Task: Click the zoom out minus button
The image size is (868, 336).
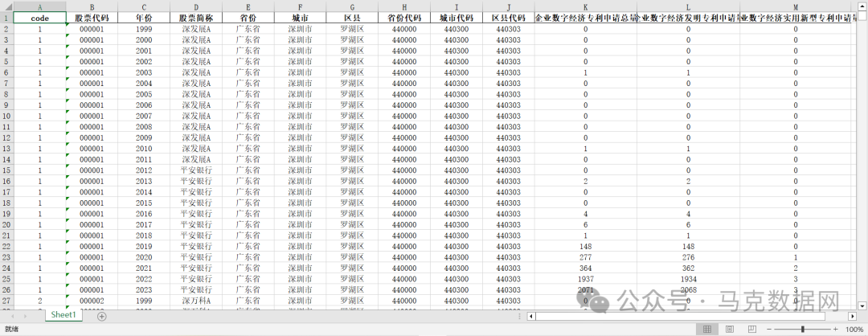Action: pyautogui.click(x=769, y=330)
